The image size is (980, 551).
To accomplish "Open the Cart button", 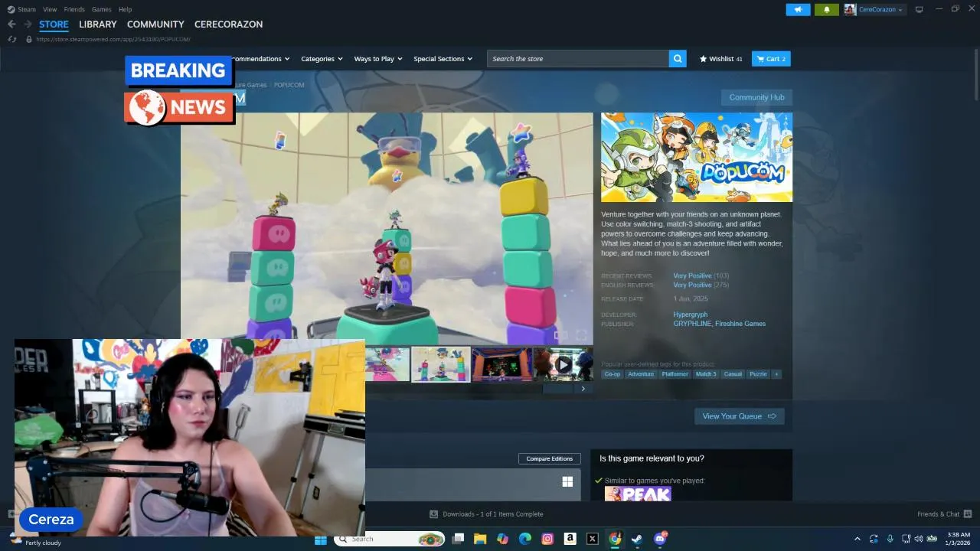I will 771,59.
